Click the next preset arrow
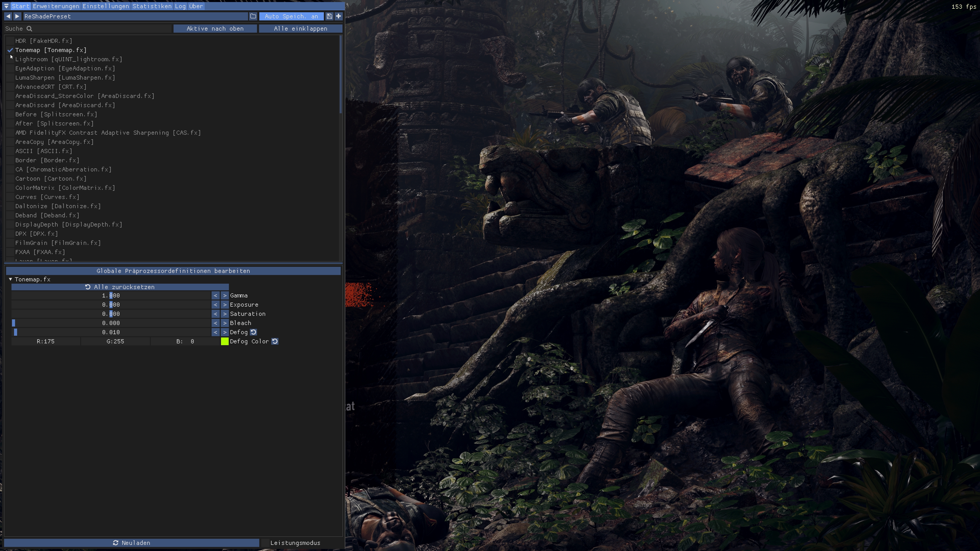 tap(17, 16)
